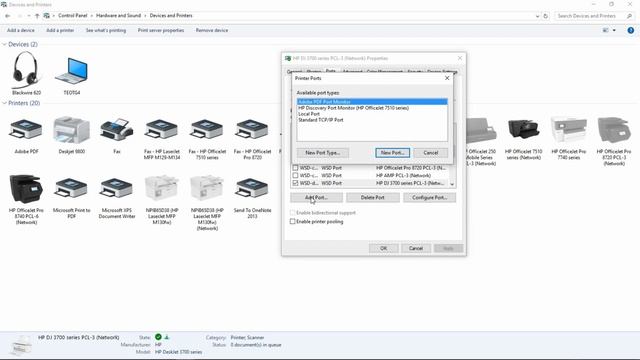
Task: Enable printer pooling checkbox
Action: click(292, 222)
